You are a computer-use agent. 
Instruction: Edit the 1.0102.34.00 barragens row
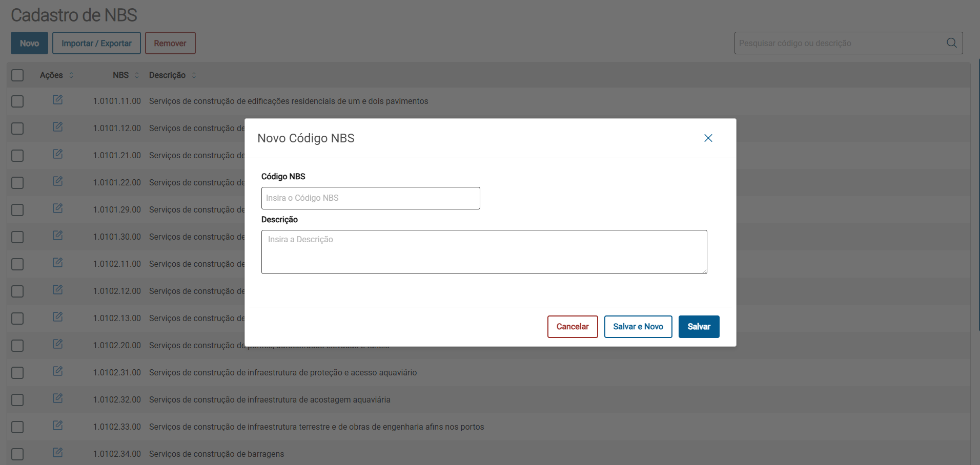(57, 453)
